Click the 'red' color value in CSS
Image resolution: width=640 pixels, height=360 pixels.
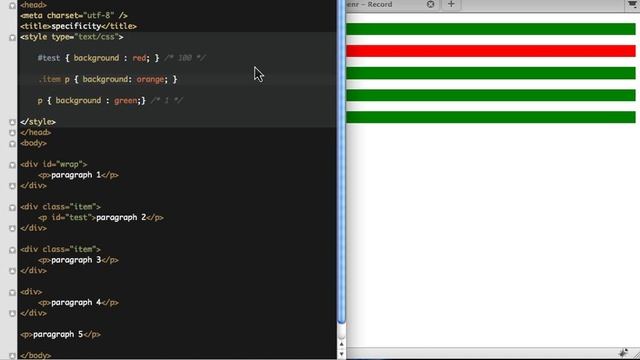(139, 58)
